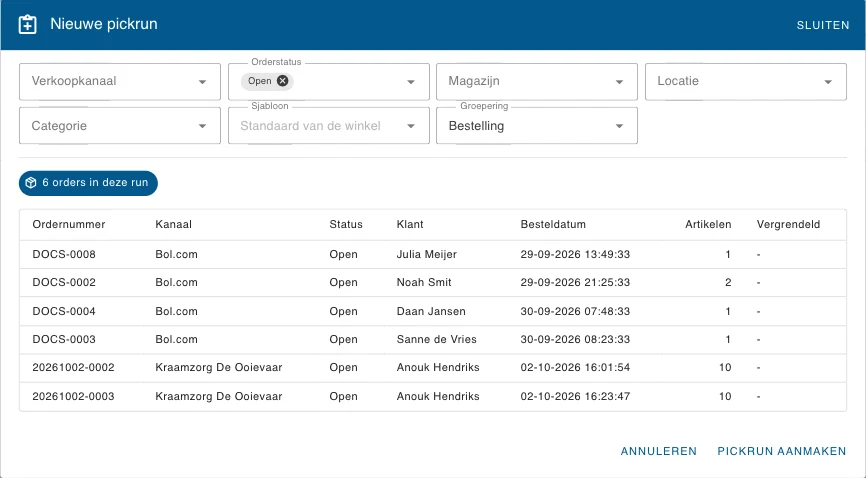The width and height of the screenshot is (866, 478).
Task: Expand the Orderstatus dropdown arrow
Action: pos(411,82)
